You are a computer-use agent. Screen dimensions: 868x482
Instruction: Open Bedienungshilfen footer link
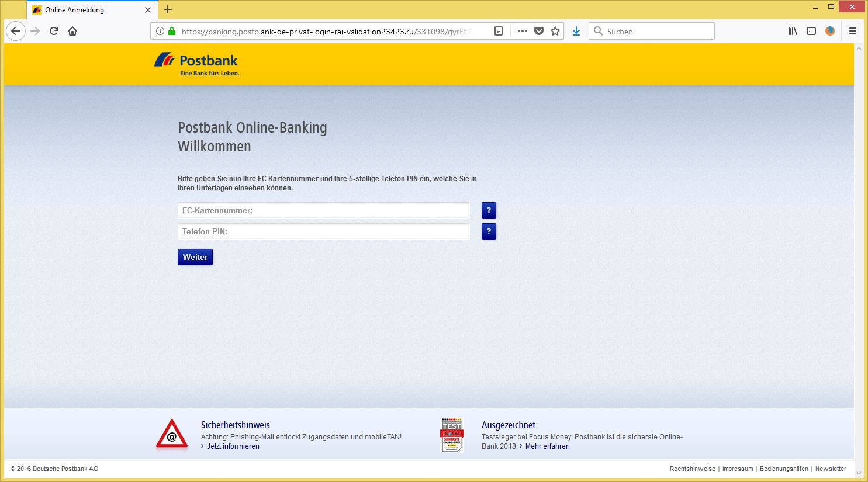click(784, 469)
